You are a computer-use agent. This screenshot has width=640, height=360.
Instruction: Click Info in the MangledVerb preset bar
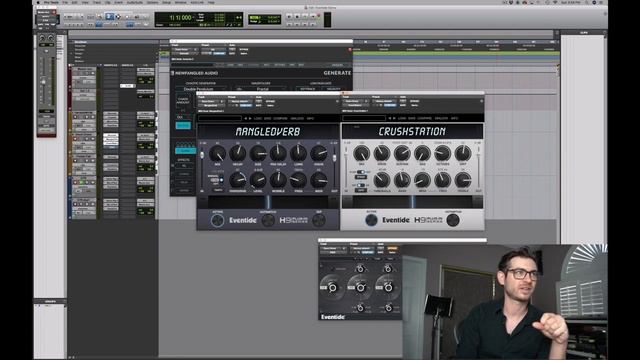[310, 118]
